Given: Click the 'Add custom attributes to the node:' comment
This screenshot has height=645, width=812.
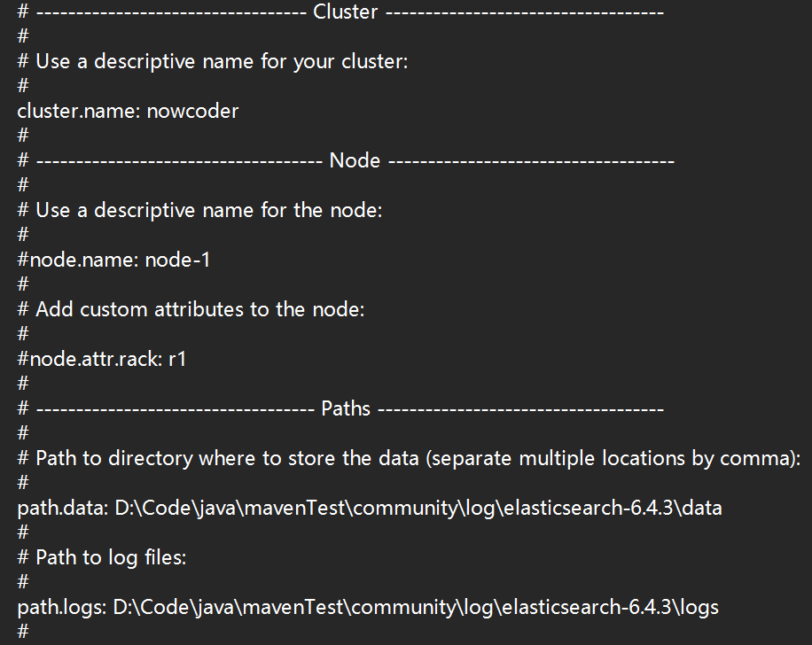Looking at the screenshot, I should (200, 310).
